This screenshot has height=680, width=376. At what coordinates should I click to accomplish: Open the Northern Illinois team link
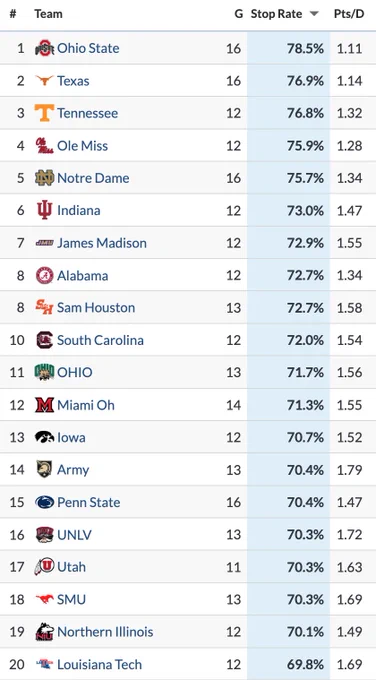(105, 632)
